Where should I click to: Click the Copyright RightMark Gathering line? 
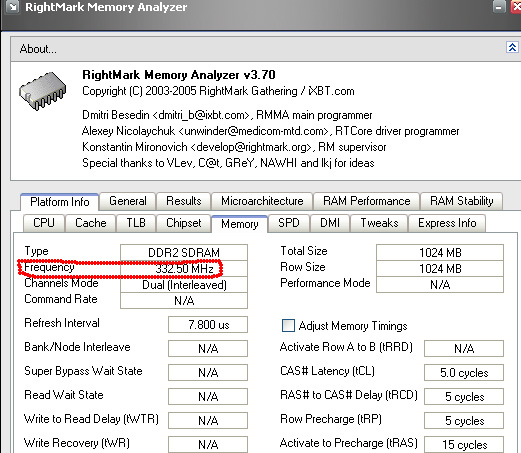(218, 91)
